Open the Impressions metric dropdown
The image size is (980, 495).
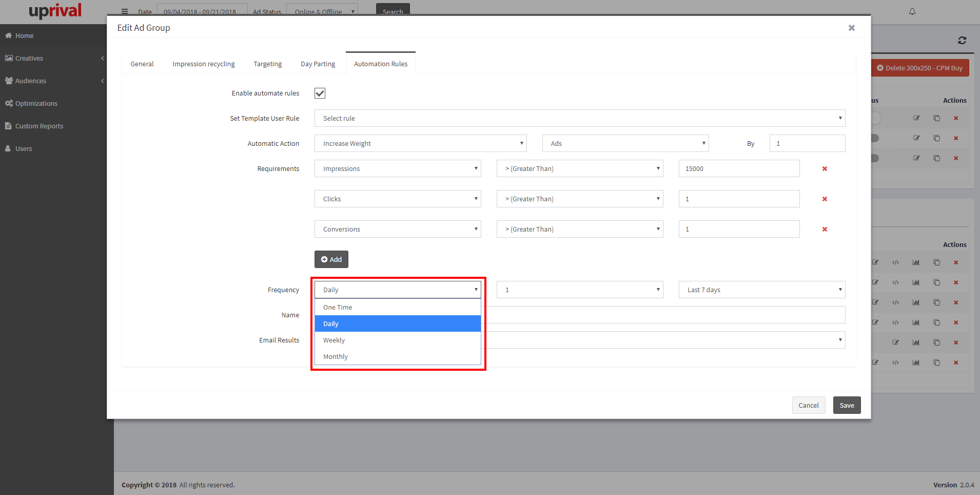click(398, 168)
